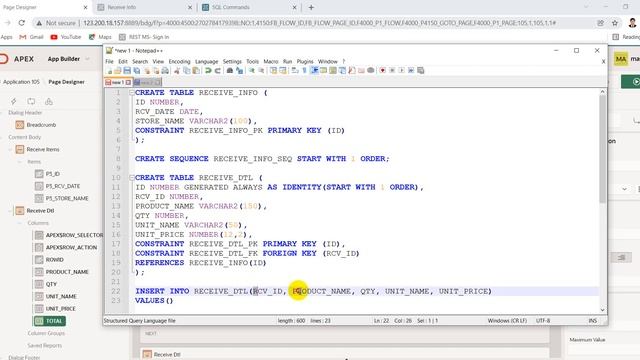The width and height of the screenshot is (640, 360).
Task: Click the Replace icon in Notepad++ toolbar
Action: 240,71
